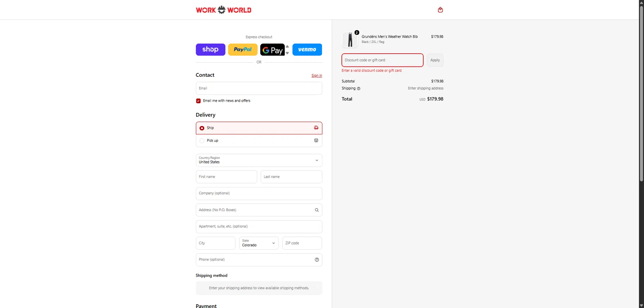Viewport: 644px width, 308px height.
Task: Click the Shipping method heading
Action: [212, 275]
